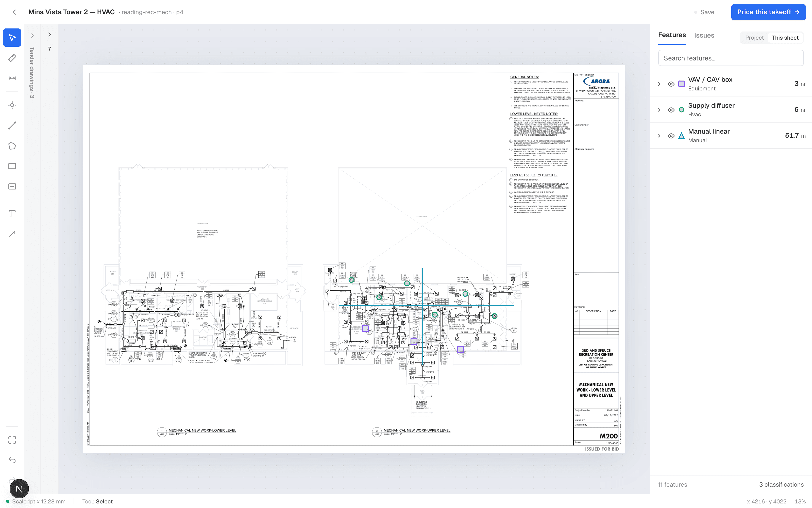Open the Features tab
The image size is (812, 508).
(x=672, y=35)
